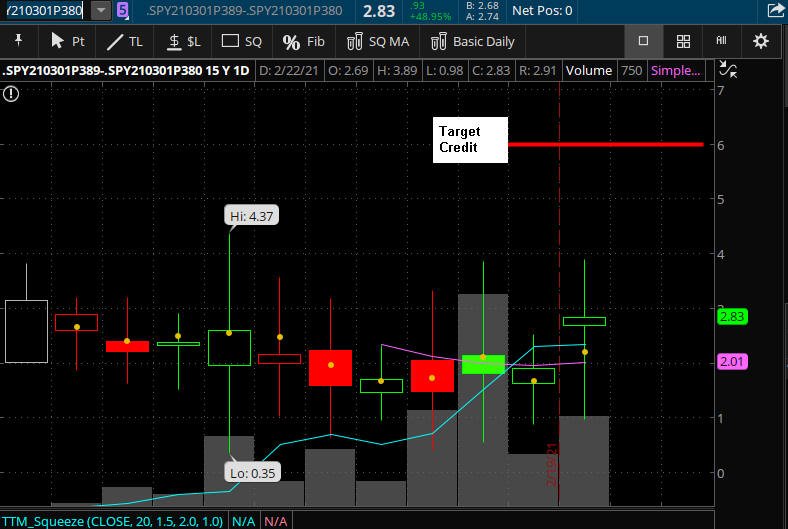Click the share chart icon
This screenshot has height=529, width=788.
point(776,10)
